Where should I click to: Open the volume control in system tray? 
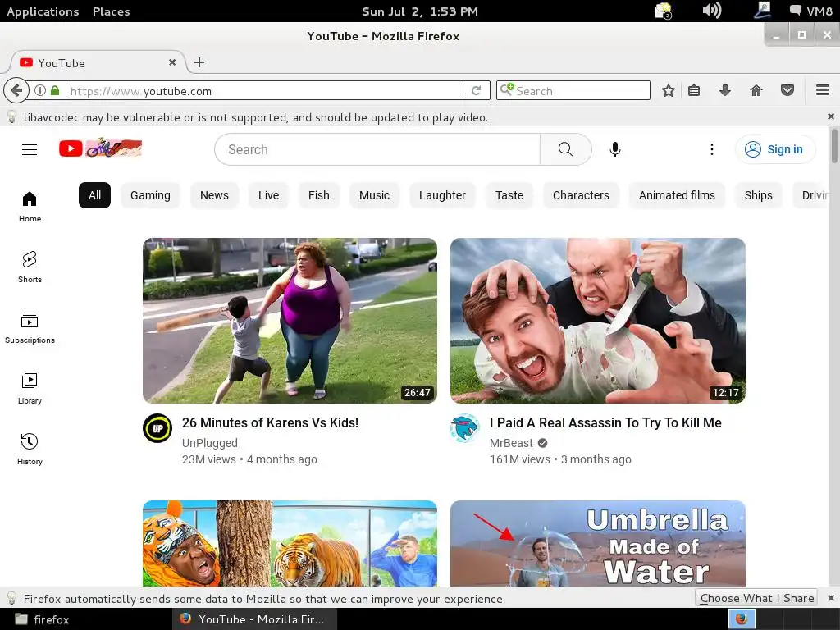(x=711, y=10)
